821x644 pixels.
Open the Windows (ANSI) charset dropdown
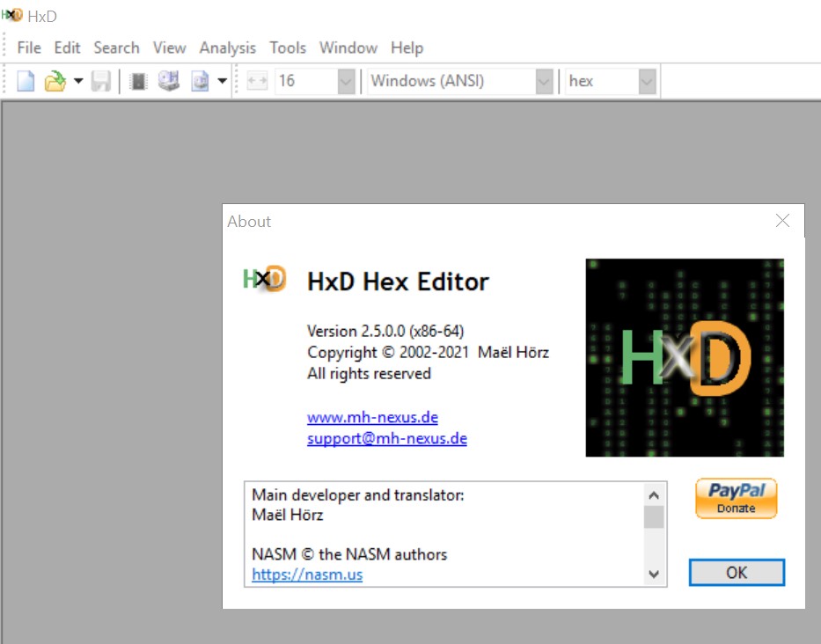544,82
